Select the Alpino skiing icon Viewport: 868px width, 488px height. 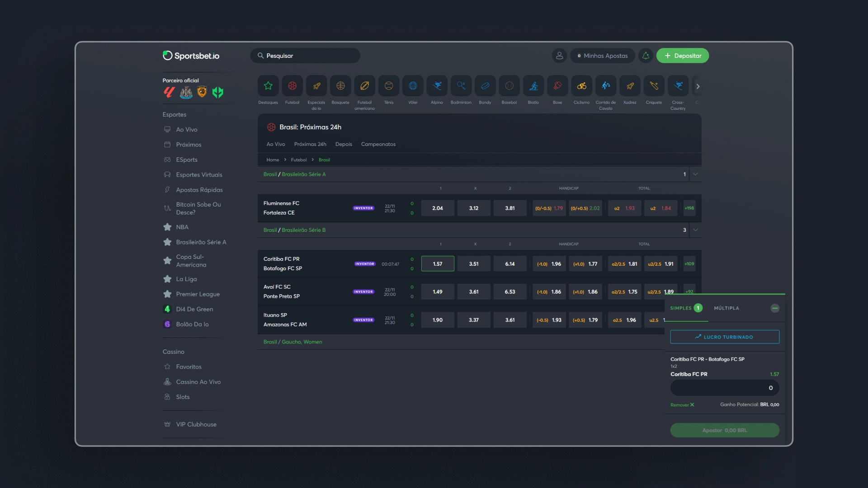[x=437, y=86]
